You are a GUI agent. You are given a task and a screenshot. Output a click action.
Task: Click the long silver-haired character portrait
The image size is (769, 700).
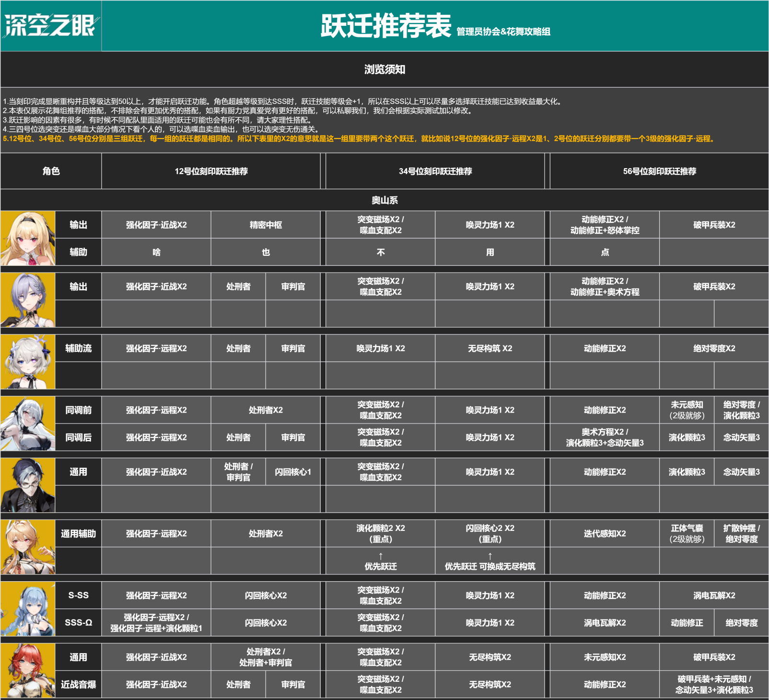(28, 424)
